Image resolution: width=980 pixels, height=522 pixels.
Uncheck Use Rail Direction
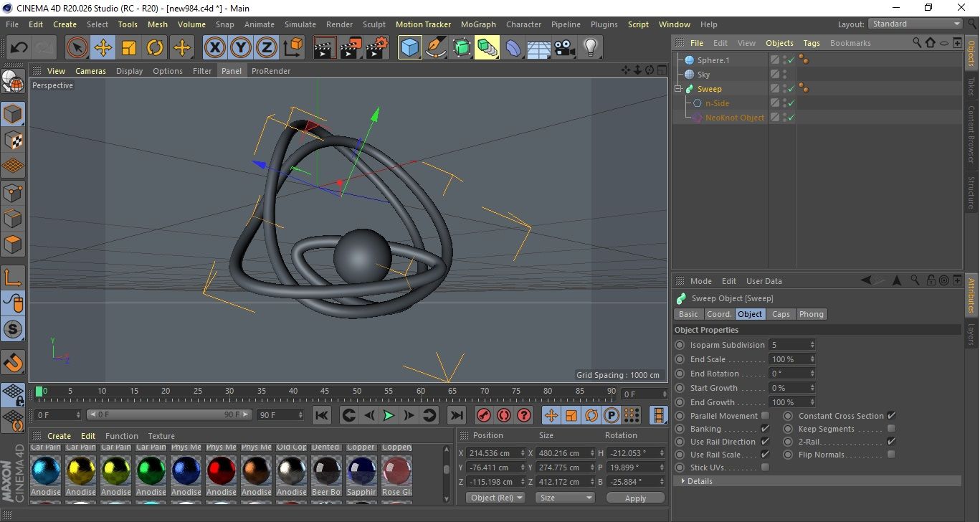point(765,442)
